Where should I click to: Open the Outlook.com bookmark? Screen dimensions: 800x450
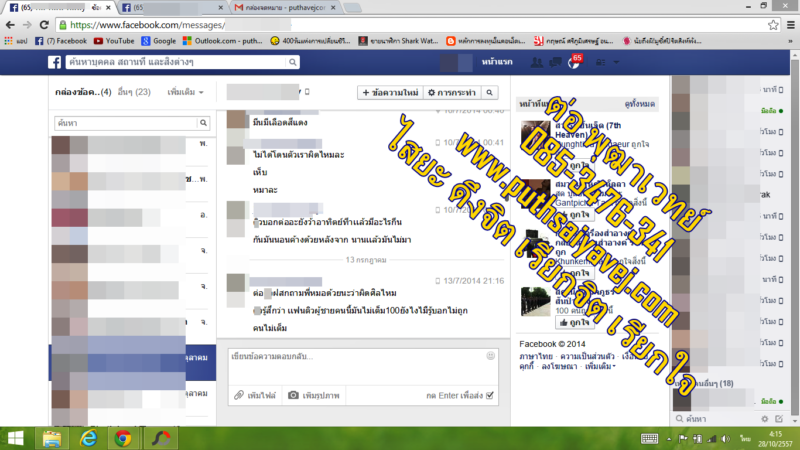point(222,41)
